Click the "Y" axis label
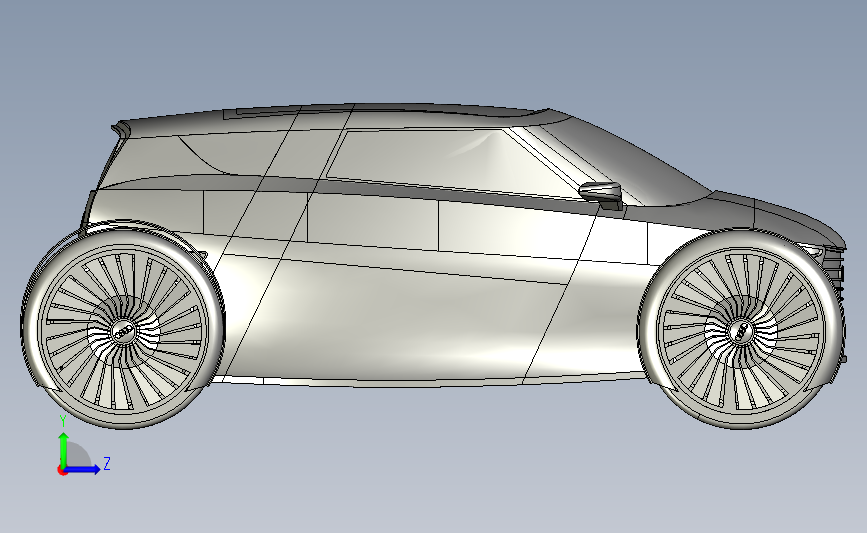Screen dimensions: 867x533 (63, 422)
